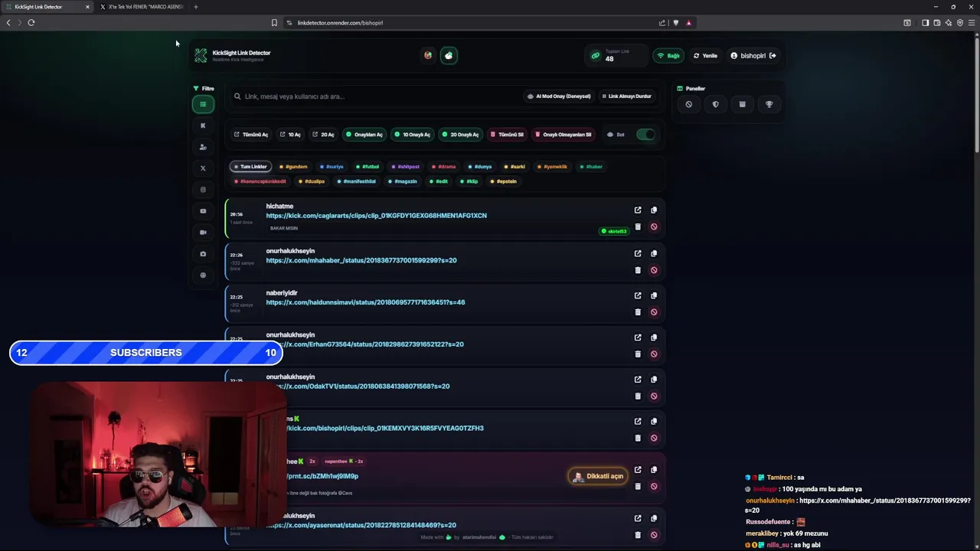Open the archive panel icon

(x=742, y=104)
